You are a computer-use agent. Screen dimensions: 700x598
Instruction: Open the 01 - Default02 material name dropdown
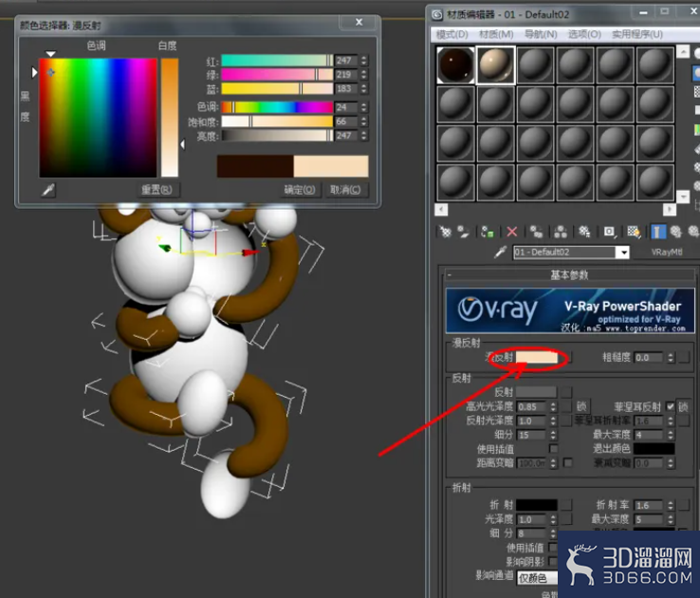coord(623,252)
